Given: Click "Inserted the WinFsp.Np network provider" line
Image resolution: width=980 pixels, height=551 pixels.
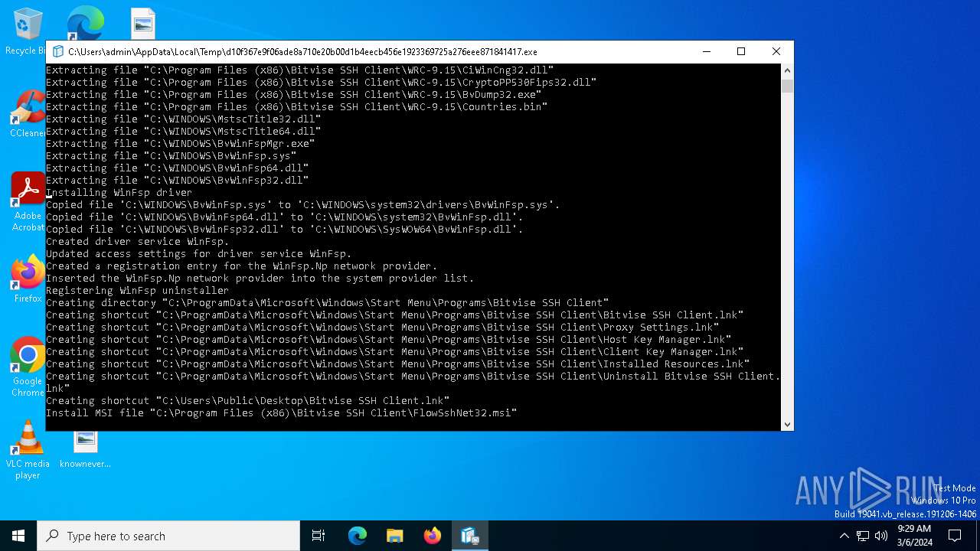Looking at the screenshot, I should pyautogui.click(x=260, y=278).
